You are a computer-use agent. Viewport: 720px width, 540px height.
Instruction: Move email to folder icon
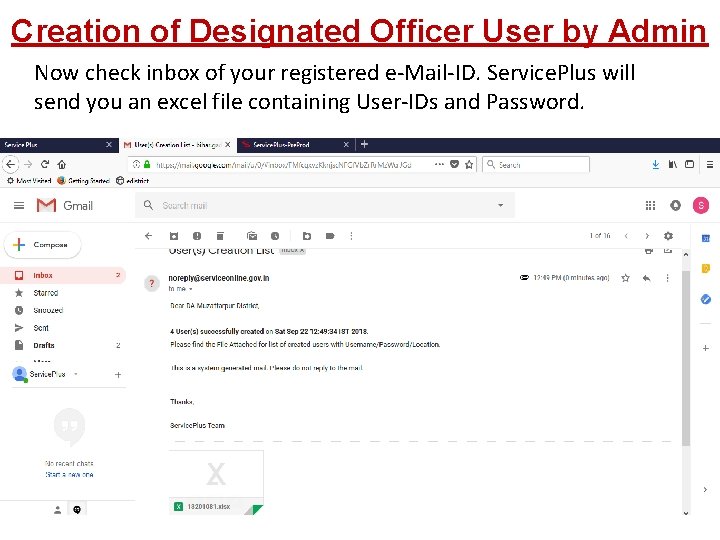(307, 236)
